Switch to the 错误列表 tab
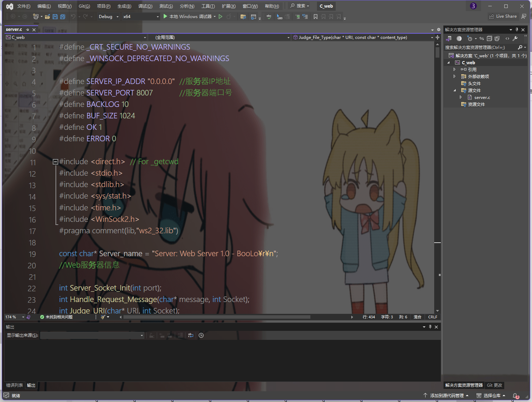Viewport: 532px width, 402px height. tap(15, 385)
